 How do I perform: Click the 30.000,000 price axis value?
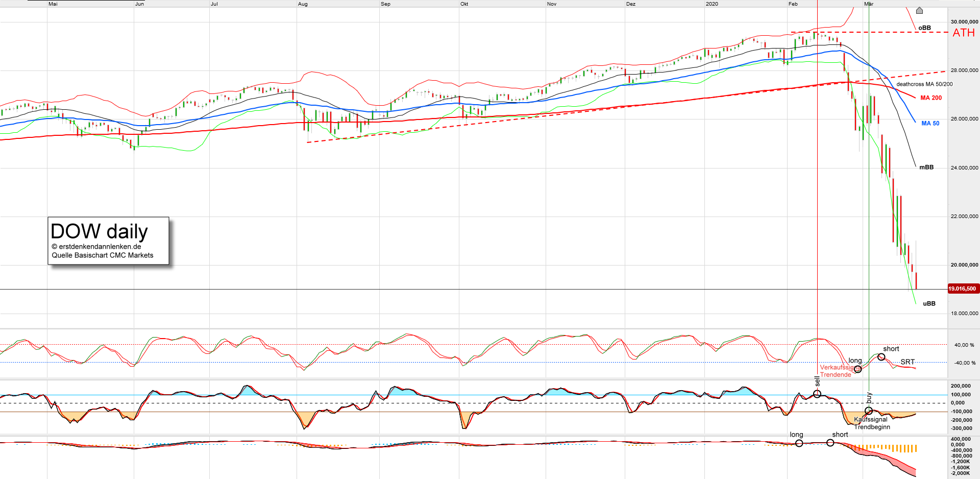(x=964, y=22)
